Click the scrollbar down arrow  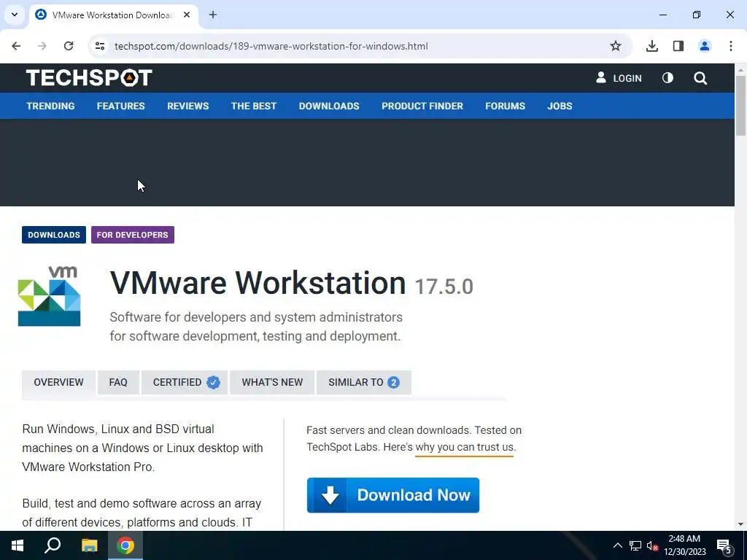pyautogui.click(x=740, y=524)
